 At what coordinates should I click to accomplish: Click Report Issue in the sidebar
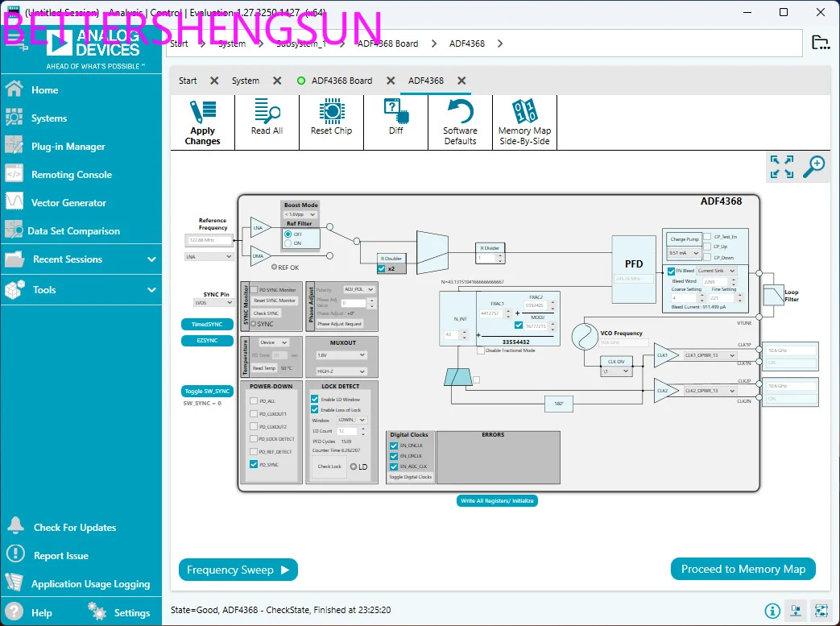click(x=60, y=556)
